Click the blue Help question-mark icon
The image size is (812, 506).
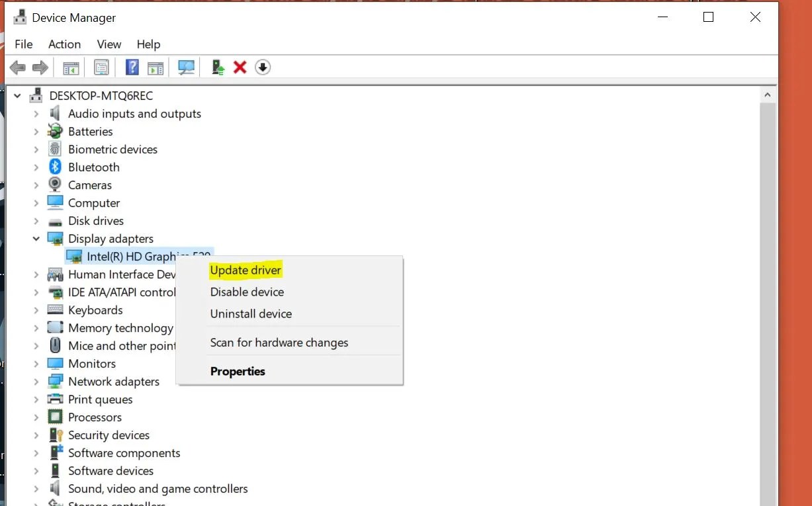click(x=132, y=67)
